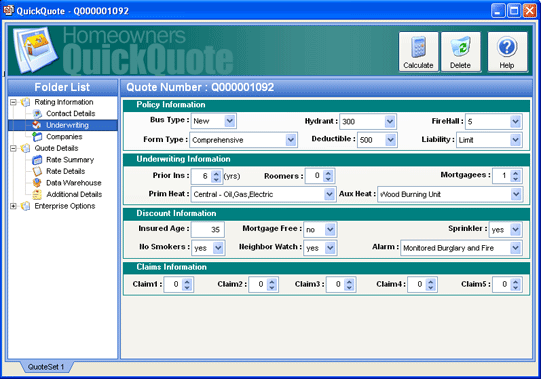Click the Contact Details icon in the tree
The height and width of the screenshot is (379, 541).
coord(37,114)
